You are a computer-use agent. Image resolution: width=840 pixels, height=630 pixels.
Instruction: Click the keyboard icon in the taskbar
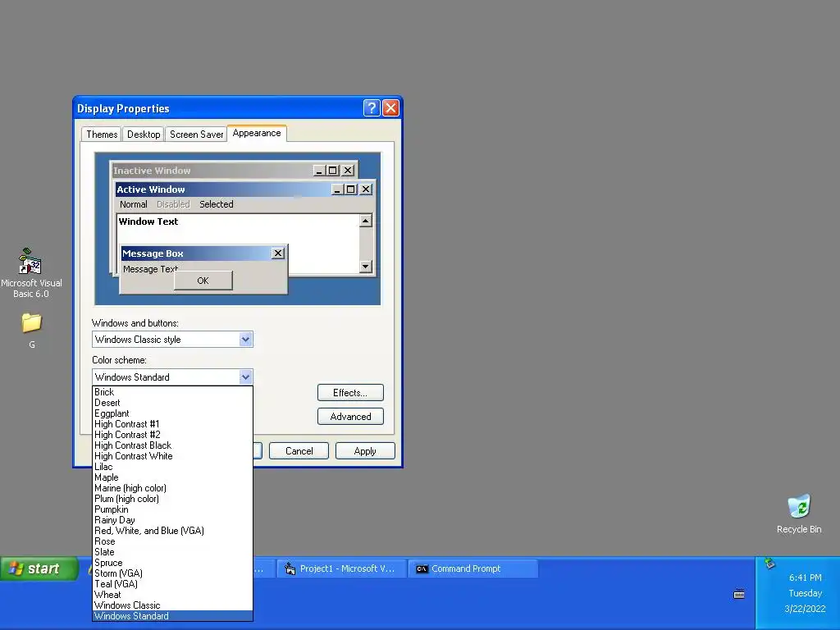click(x=739, y=594)
